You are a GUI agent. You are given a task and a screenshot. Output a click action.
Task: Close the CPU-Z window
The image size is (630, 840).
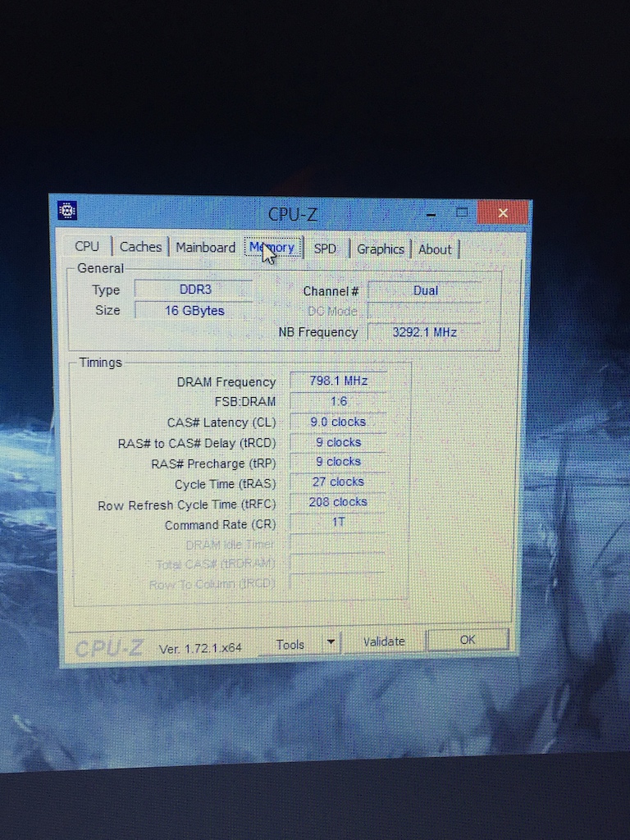click(503, 212)
